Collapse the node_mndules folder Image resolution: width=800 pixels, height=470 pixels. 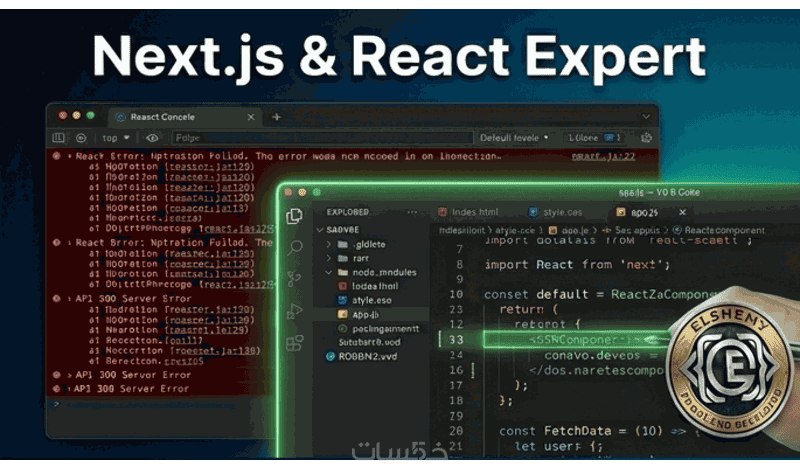click(329, 273)
